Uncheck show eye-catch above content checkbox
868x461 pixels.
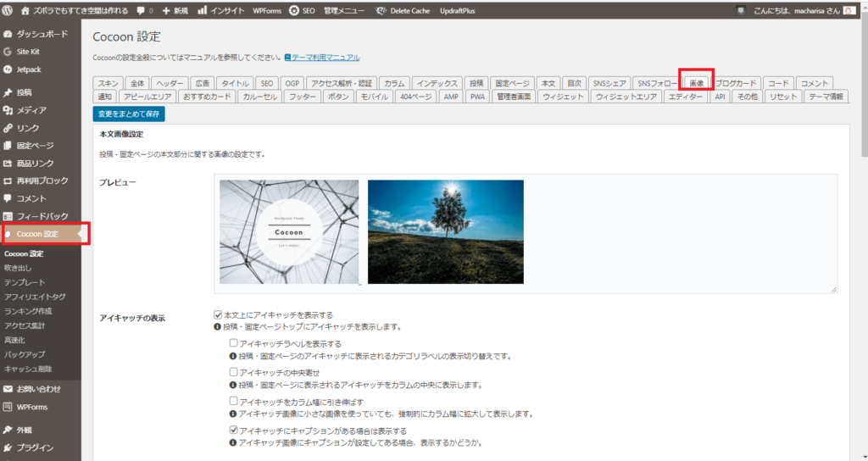[218, 314]
